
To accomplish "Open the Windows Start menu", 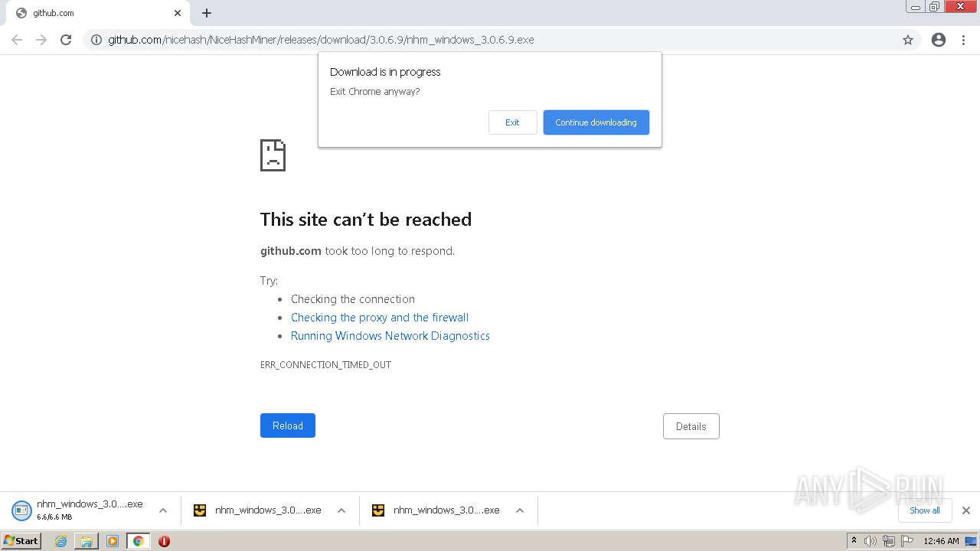I will tap(21, 541).
